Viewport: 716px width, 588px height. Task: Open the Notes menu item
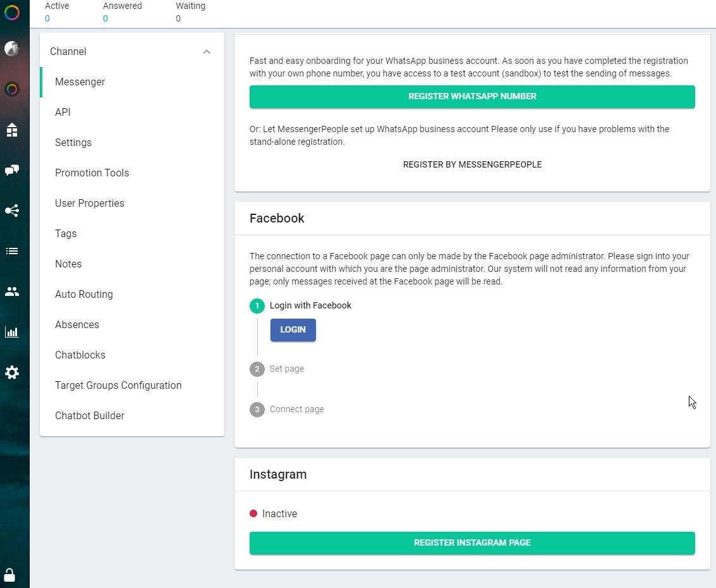pos(132,264)
